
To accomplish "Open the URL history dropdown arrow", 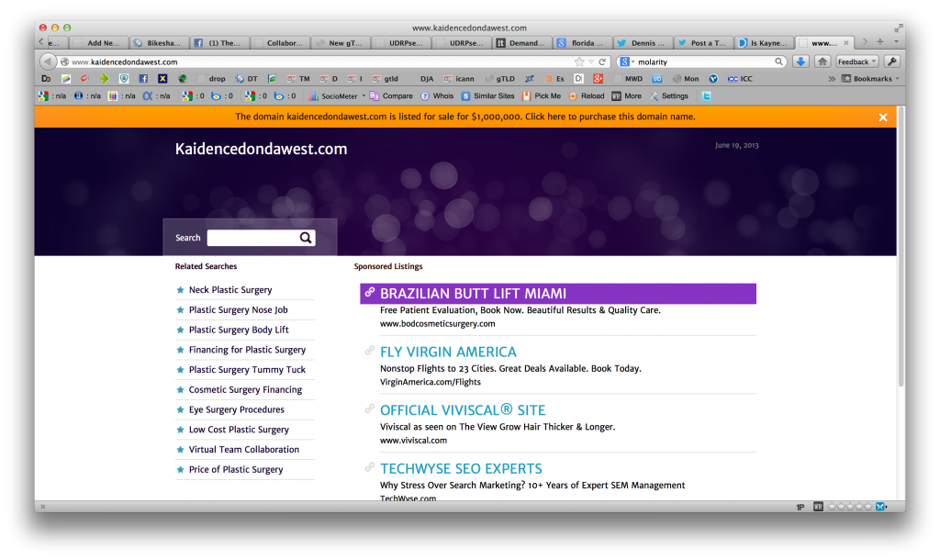I will [591, 62].
